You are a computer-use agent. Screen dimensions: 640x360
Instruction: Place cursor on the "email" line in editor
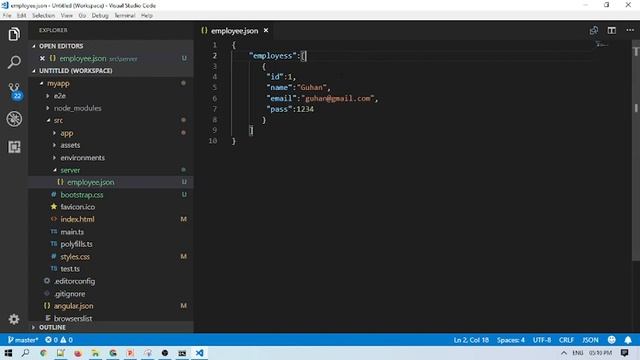322,98
